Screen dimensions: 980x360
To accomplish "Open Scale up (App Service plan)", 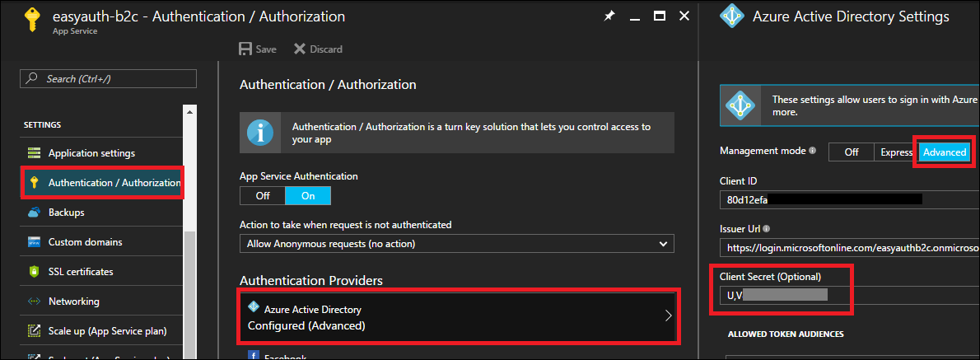I will [107, 331].
